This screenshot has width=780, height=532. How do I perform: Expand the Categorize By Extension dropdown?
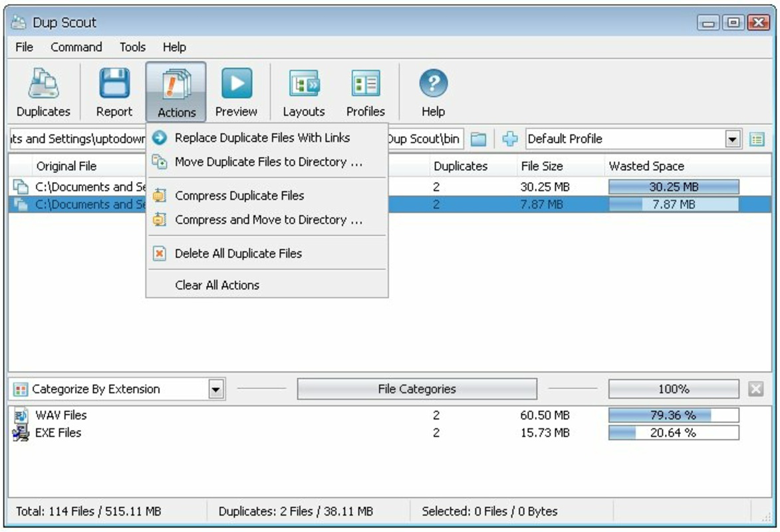pos(216,389)
